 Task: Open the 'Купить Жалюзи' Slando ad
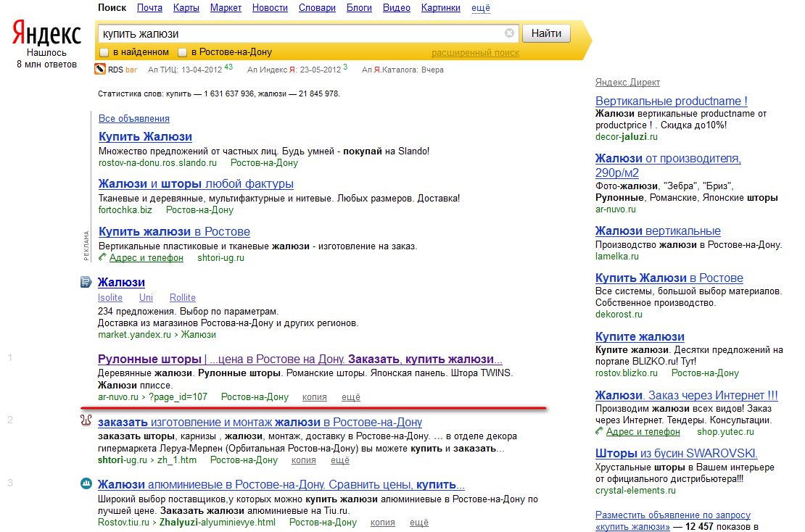[x=145, y=136]
